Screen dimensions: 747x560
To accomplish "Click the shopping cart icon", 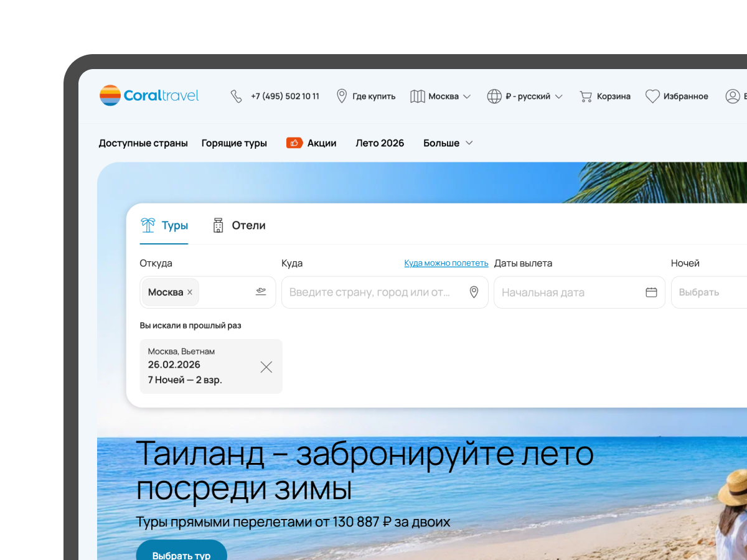I will 586,96.
